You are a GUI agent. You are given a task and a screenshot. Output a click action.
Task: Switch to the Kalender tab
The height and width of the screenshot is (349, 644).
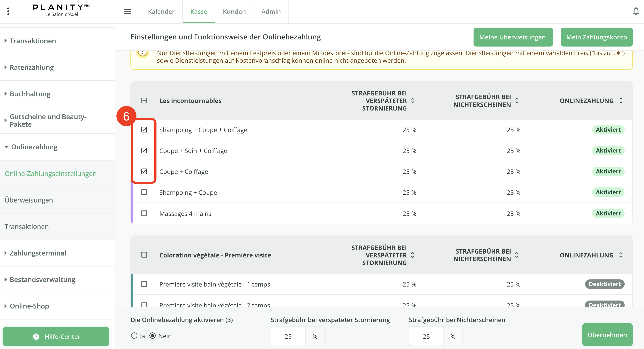pos(161,11)
